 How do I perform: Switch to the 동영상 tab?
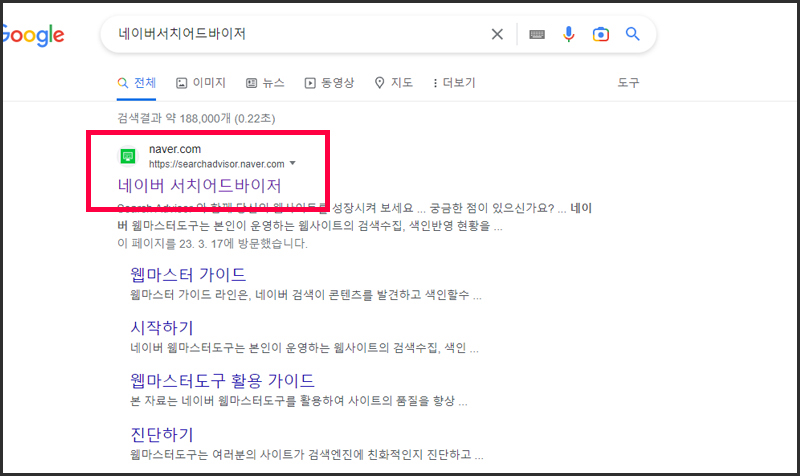(x=330, y=83)
